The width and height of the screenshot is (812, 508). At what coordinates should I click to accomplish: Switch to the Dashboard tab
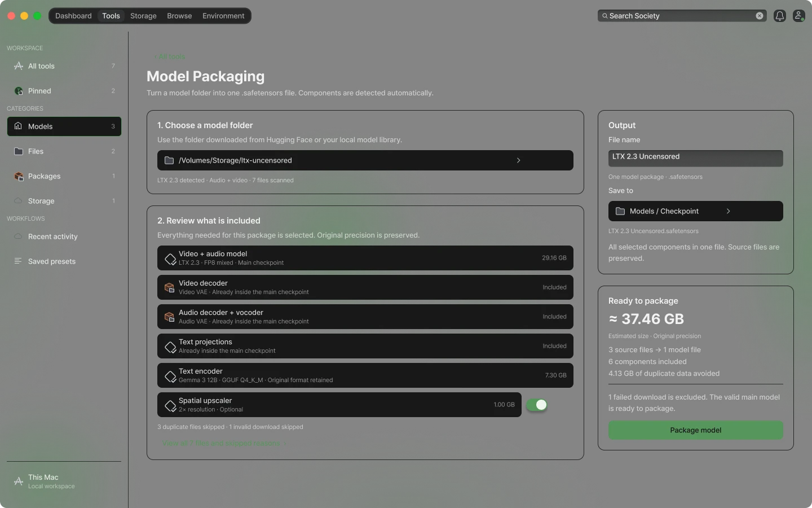(73, 16)
